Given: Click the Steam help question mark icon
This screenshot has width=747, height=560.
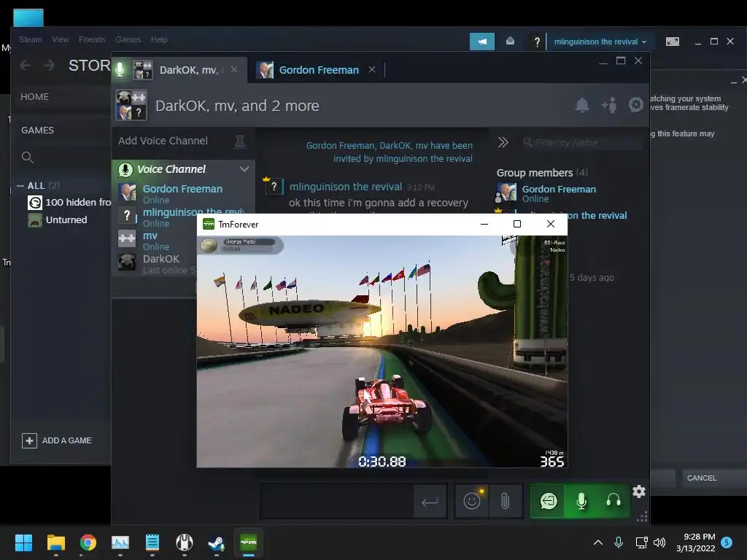Looking at the screenshot, I should [x=537, y=42].
